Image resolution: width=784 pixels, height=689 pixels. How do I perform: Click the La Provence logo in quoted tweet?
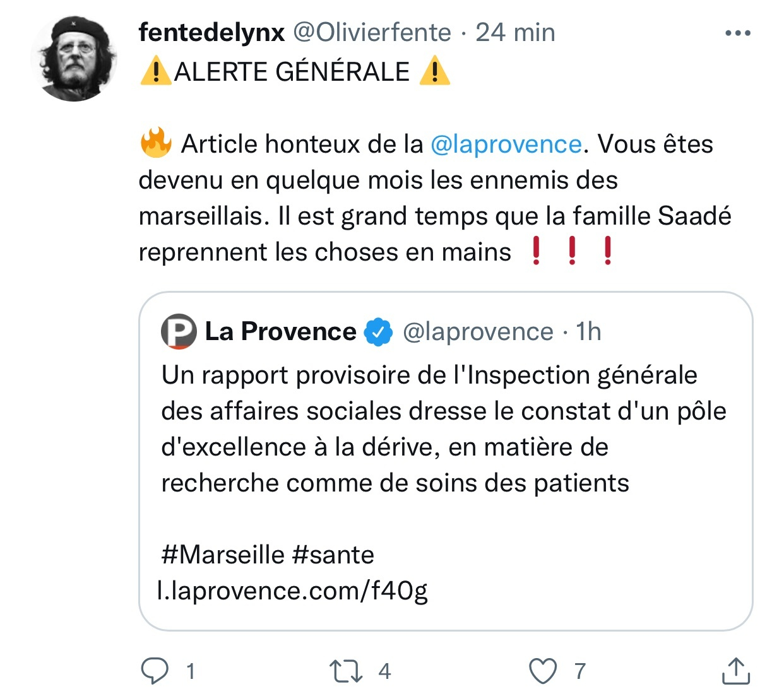coord(179,332)
